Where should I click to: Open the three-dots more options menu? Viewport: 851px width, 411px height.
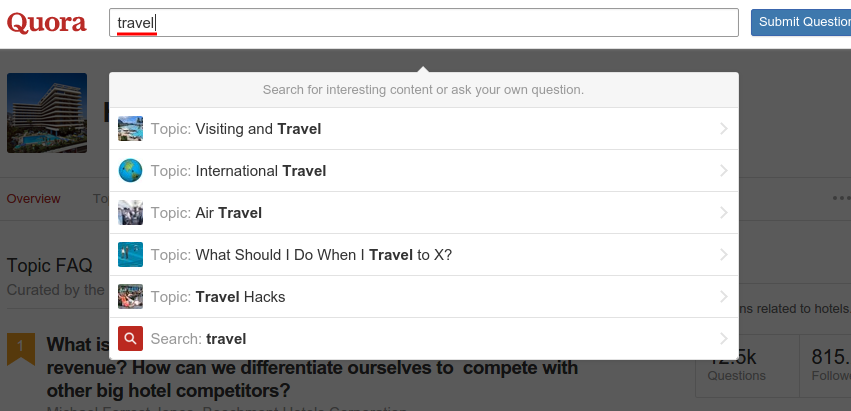point(841,198)
